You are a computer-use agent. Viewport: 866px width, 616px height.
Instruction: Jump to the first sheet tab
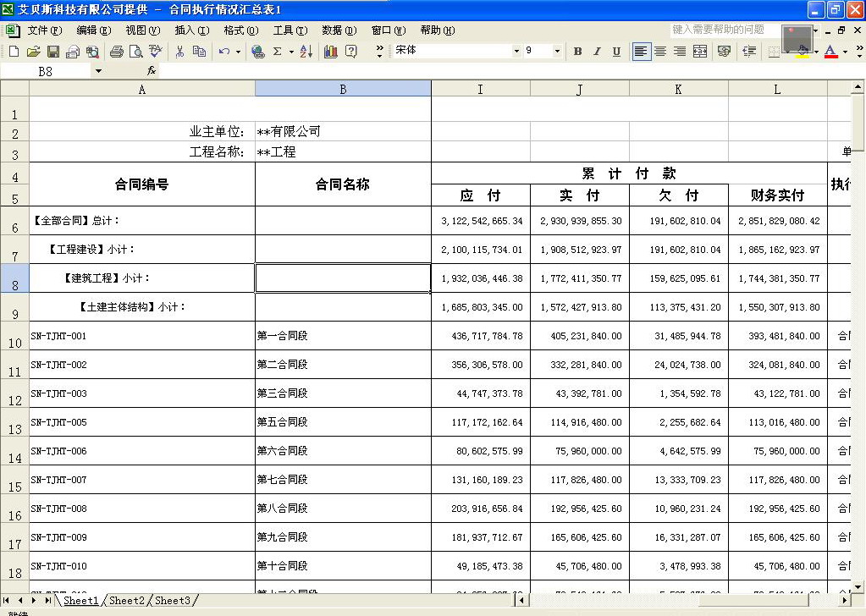pos(7,600)
